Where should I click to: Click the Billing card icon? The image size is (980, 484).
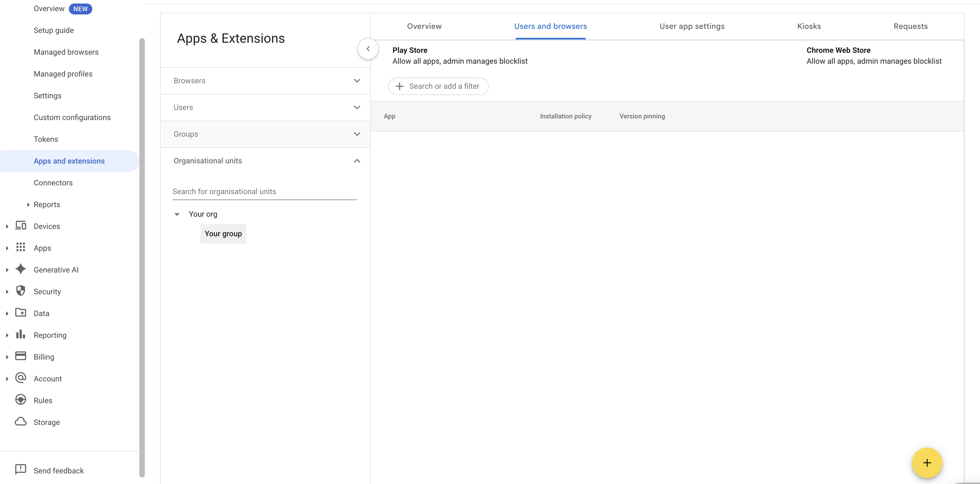[20, 356]
